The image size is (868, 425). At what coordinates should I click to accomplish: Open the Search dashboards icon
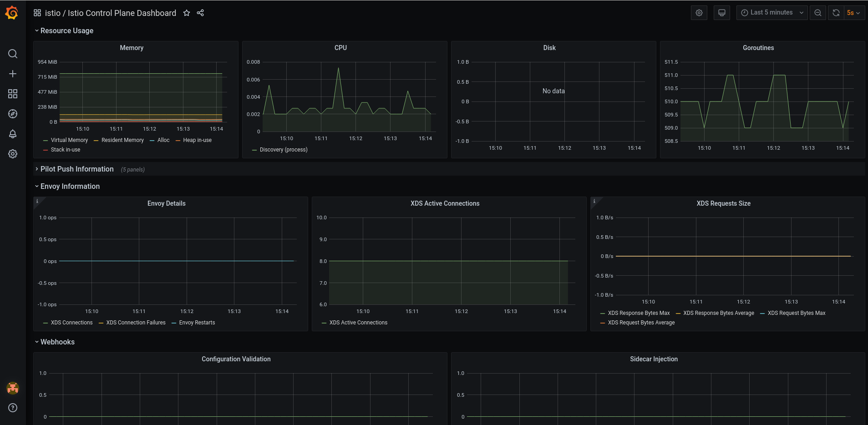pyautogui.click(x=13, y=54)
